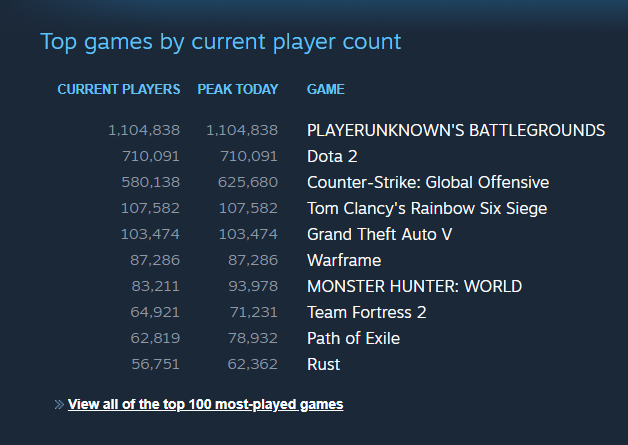Viewport: 628px width, 445px height.
Task: Click the double chevron arrow icon
Action: click(59, 405)
